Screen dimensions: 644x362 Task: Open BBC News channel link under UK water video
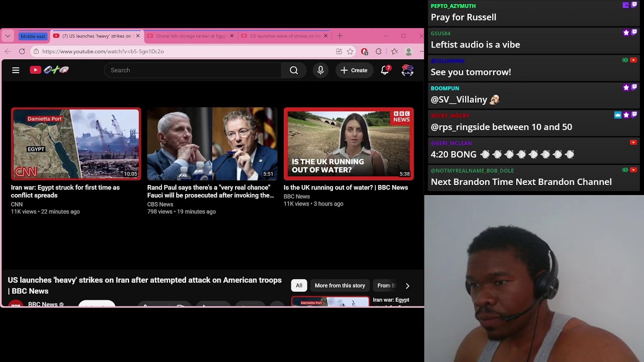pos(297,197)
